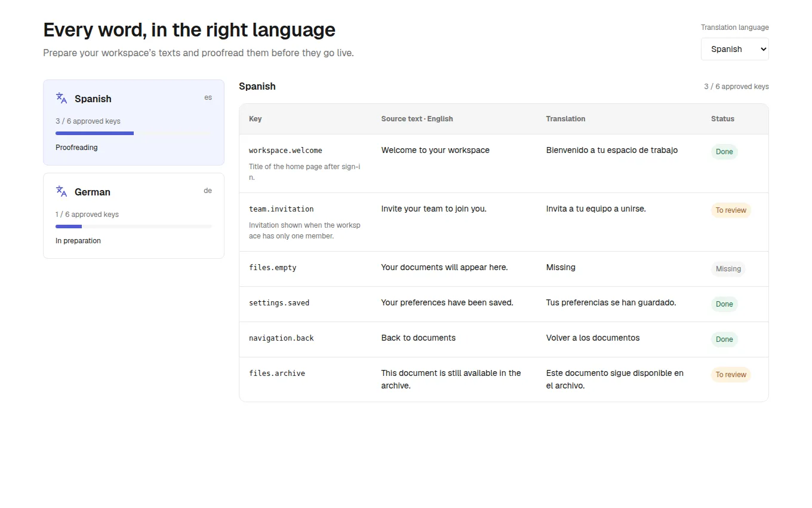Click the files.archive key

pos(277,374)
